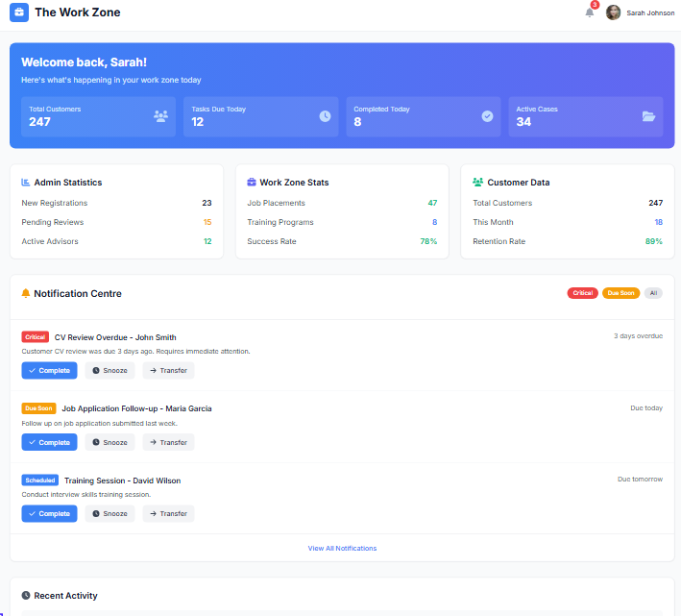Click the Customer Data group icon
This screenshot has height=616, width=681.
[x=477, y=182]
